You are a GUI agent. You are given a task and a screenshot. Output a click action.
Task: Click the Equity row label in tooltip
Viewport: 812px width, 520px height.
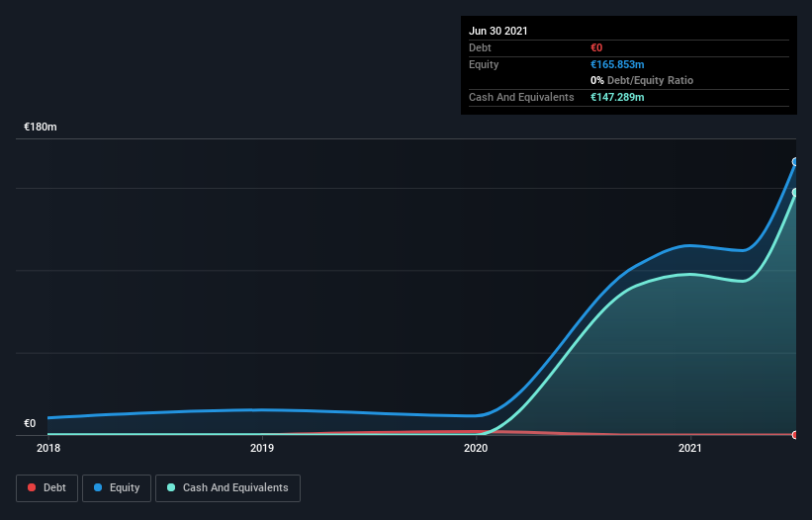pos(484,64)
